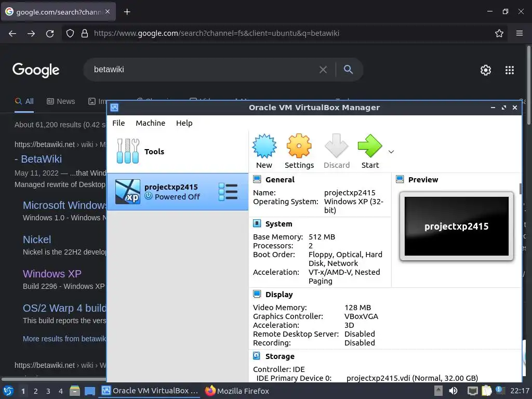
Task: Click the 512 MB base memory value
Action: [x=322, y=237]
